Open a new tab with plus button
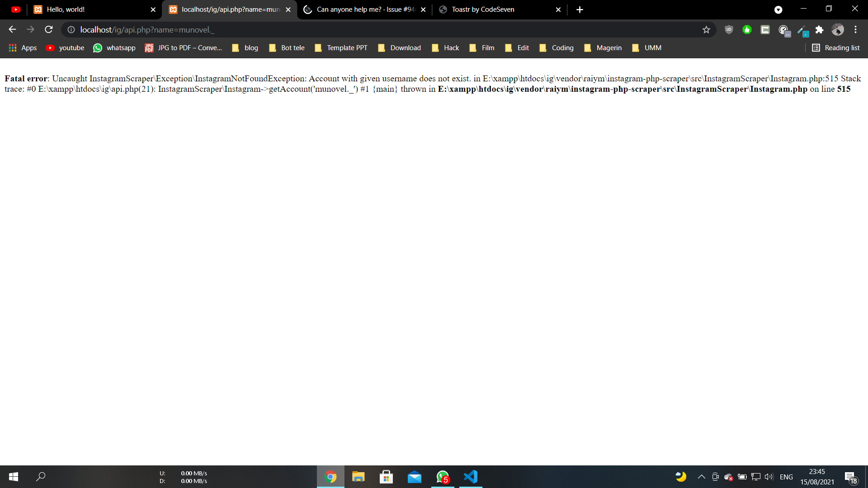 pos(580,9)
